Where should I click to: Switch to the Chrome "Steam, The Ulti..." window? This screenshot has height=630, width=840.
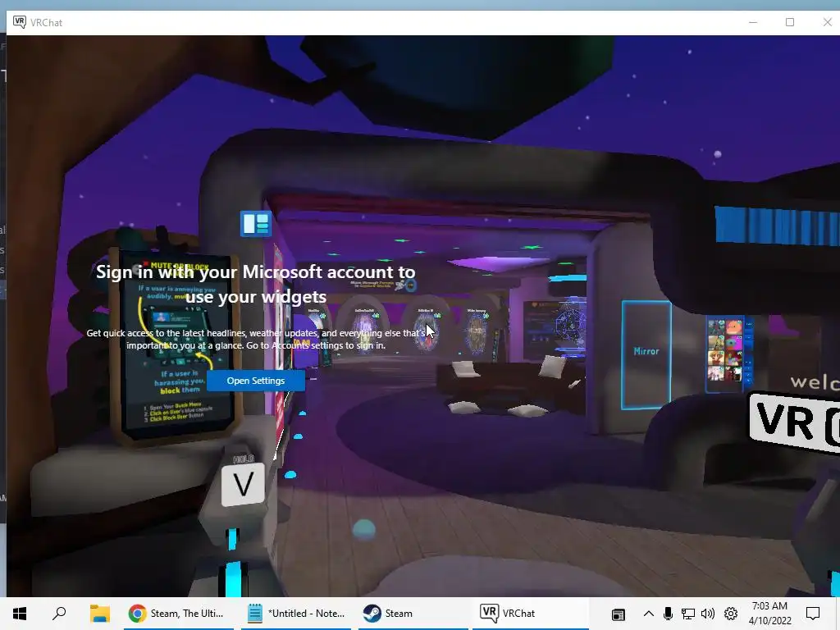[x=179, y=614]
